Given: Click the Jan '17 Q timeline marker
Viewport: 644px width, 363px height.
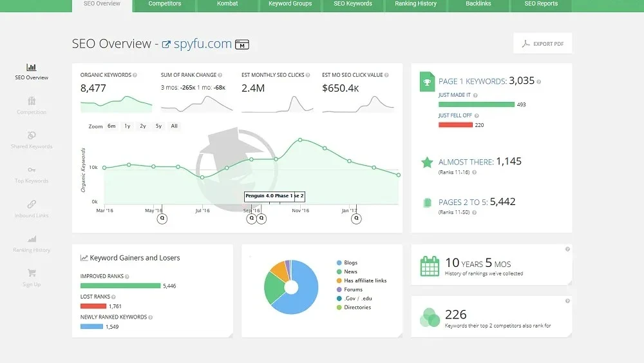Looking at the screenshot, I should tap(356, 219).
